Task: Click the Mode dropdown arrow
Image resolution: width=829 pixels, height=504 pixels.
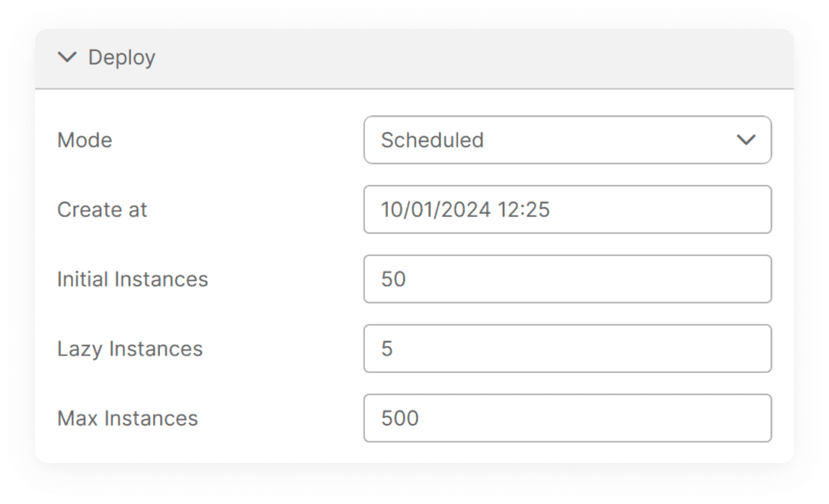Action: pyautogui.click(x=746, y=140)
